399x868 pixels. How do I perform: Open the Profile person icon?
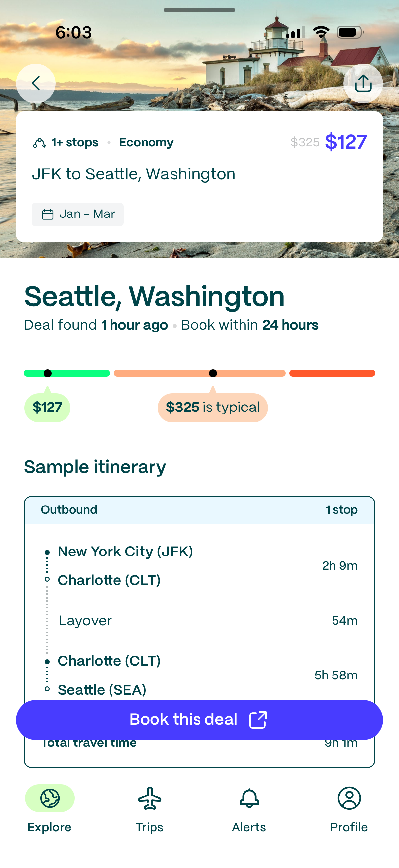coord(349,798)
